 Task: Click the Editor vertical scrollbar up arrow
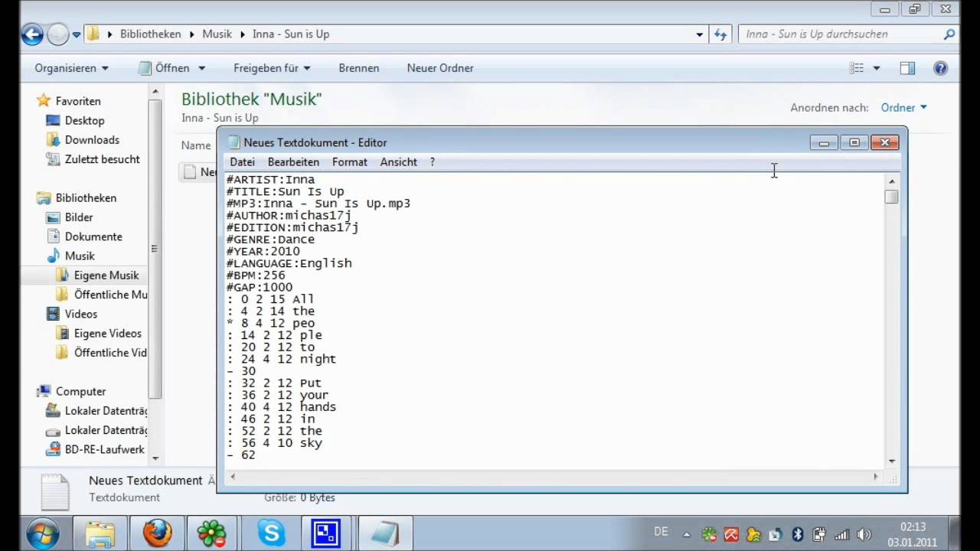pos(891,181)
